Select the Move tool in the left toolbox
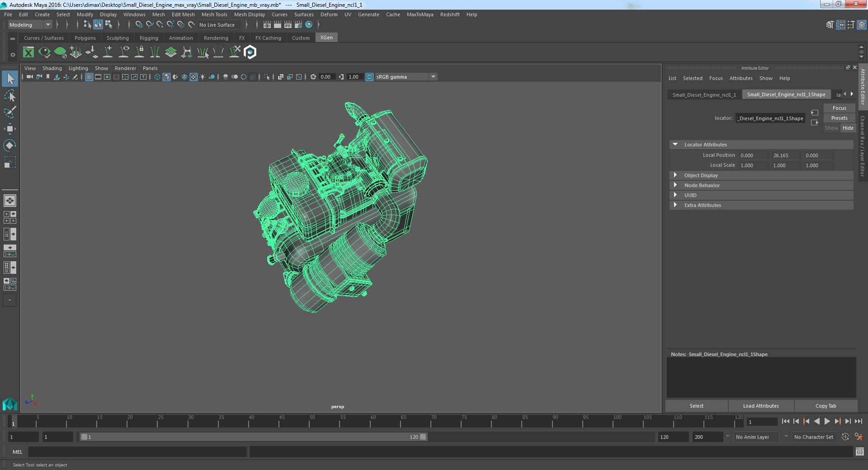Viewport: 868px width, 470px height. (x=9, y=129)
